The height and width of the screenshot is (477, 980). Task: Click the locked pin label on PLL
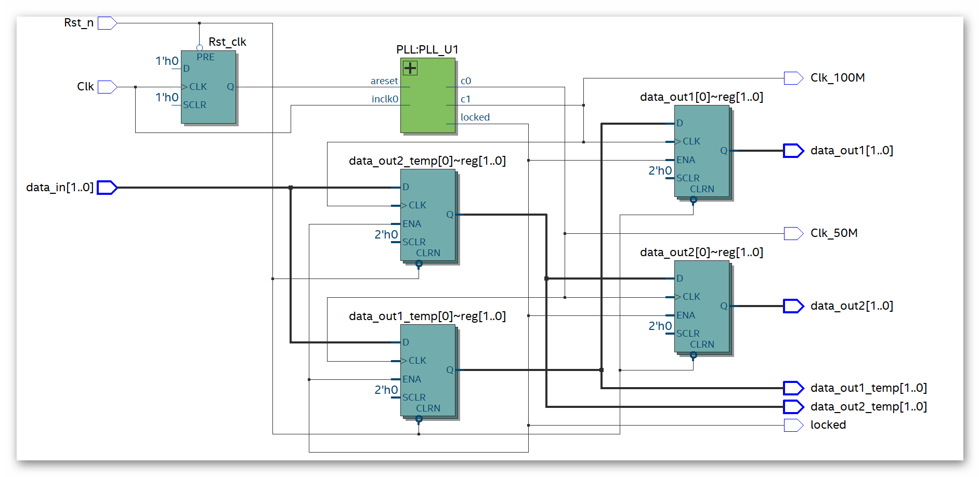pyautogui.click(x=475, y=117)
